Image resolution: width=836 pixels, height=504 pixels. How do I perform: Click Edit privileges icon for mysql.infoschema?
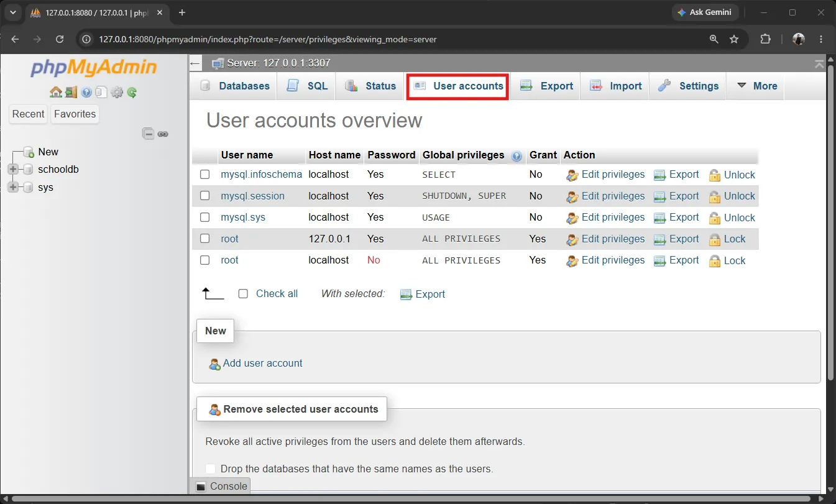pos(572,175)
